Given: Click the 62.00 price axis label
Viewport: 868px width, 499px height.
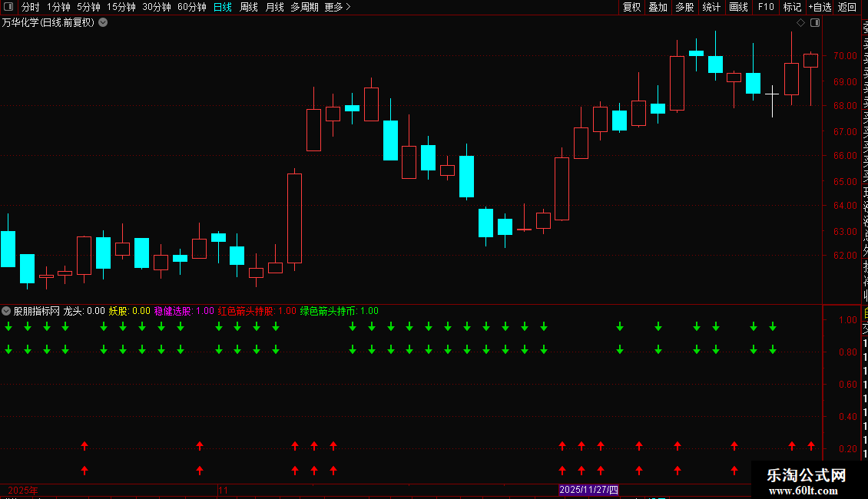Looking at the screenshot, I should (x=845, y=255).
